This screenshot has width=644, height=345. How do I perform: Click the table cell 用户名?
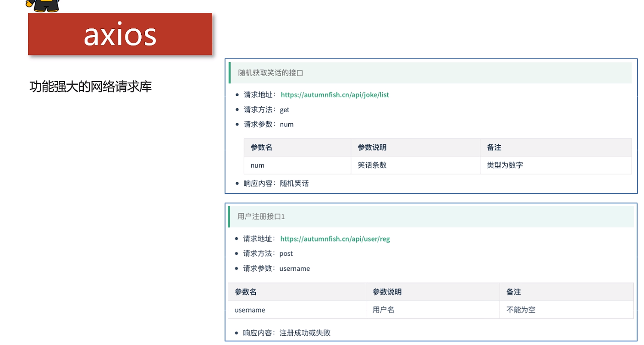433,310
